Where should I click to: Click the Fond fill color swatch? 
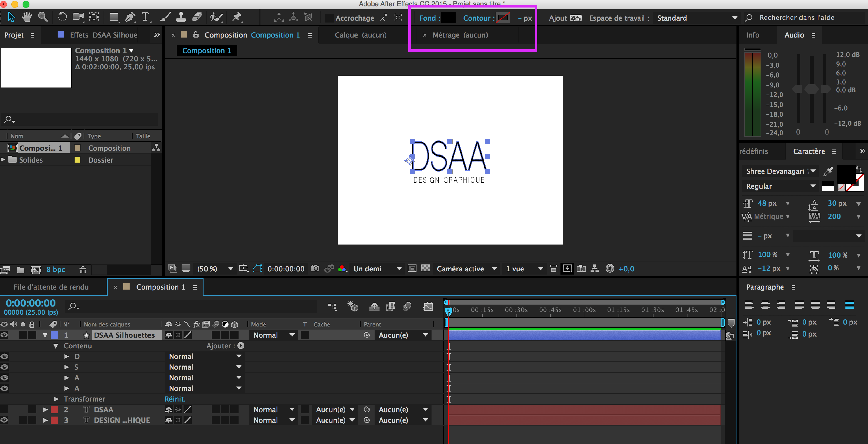(448, 18)
